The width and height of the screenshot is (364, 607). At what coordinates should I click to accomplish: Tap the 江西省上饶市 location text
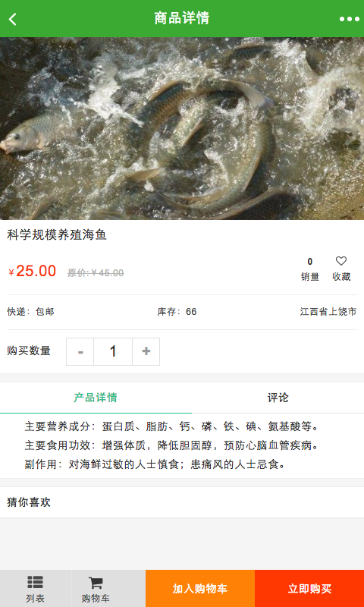pyautogui.click(x=328, y=312)
